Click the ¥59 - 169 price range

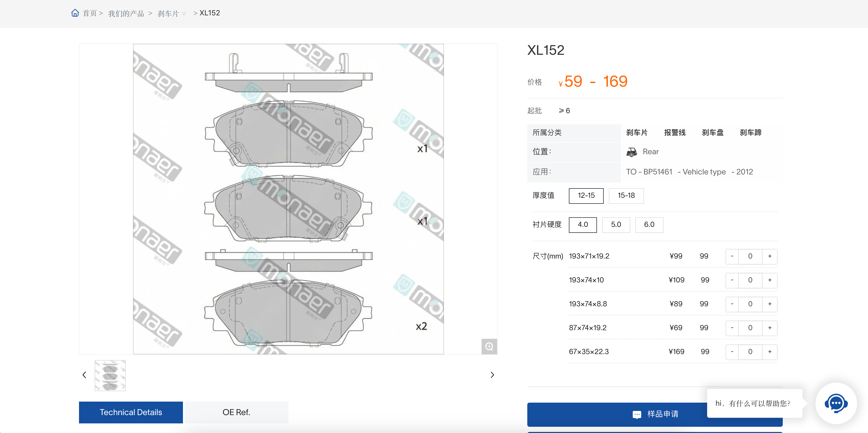(593, 82)
